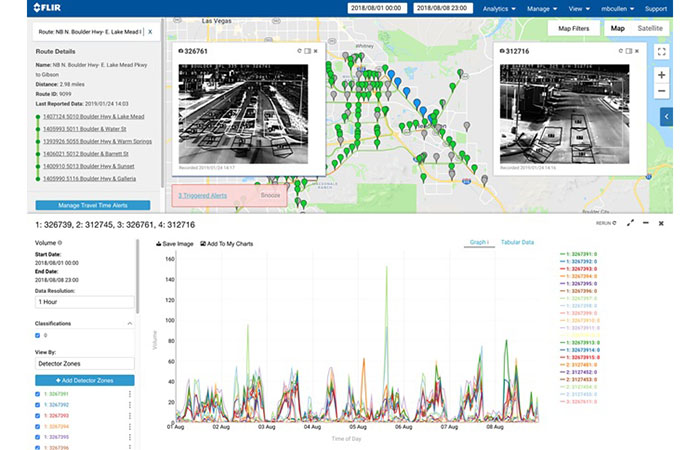The width and height of the screenshot is (700, 450).
Task: Zoom out on the map
Action: [662, 91]
